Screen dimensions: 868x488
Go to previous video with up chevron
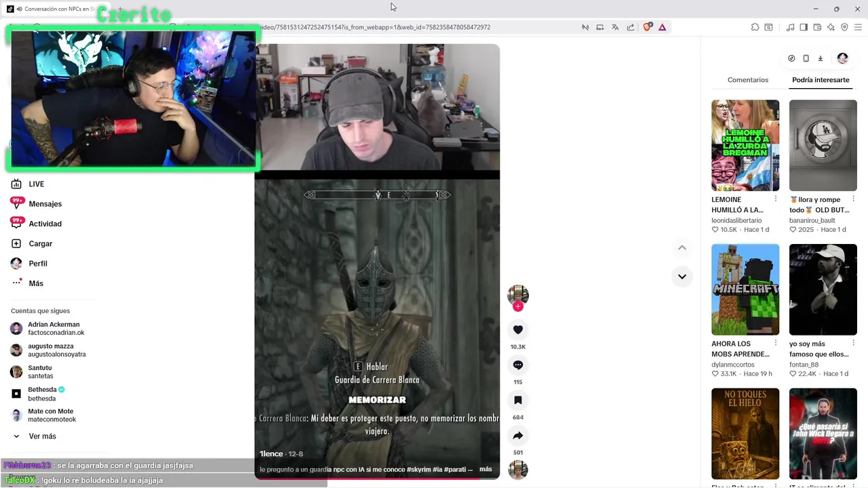[x=682, y=247]
